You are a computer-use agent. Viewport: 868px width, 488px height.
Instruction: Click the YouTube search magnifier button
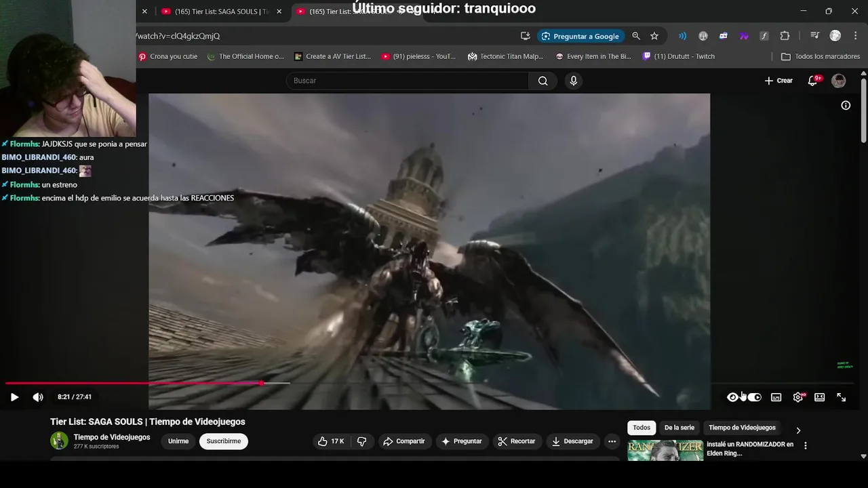(x=543, y=81)
